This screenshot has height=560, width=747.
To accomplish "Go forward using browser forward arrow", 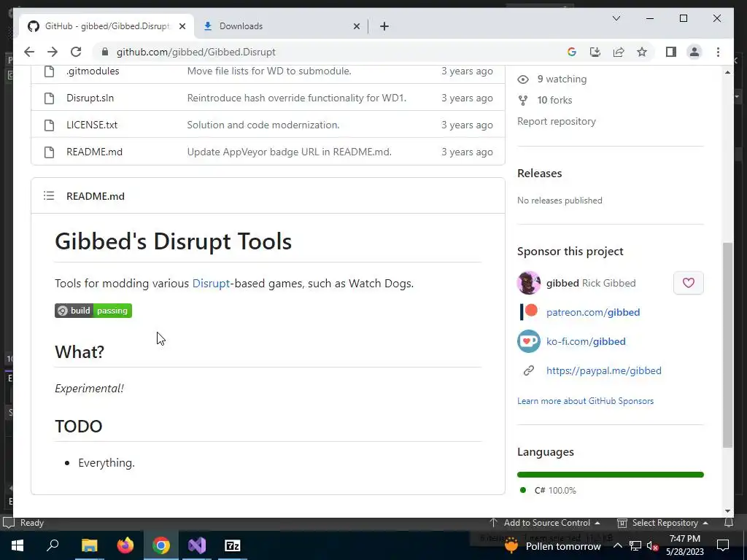I will [x=53, y=52].
